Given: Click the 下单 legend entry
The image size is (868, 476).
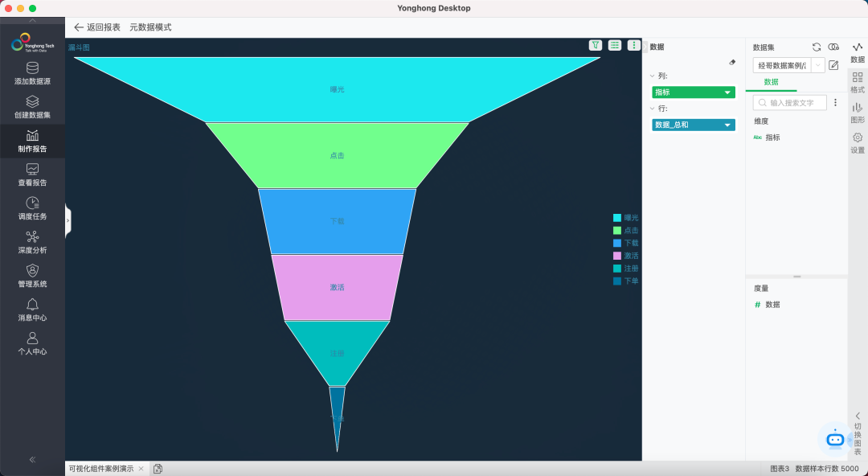Looking at the screenshot, I should [626, 281].
